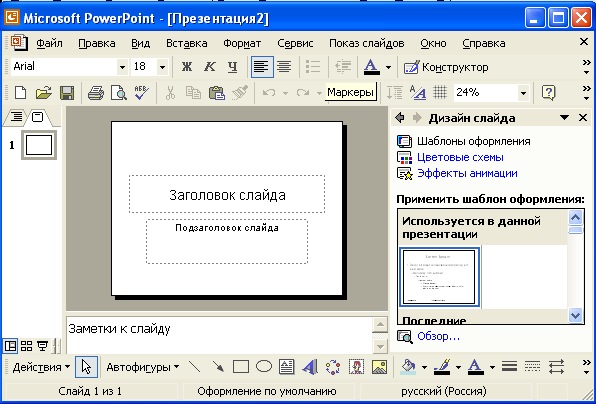
Task: Click the decrease indent icon
Action: pyautogui.click(x=342, y=67)
